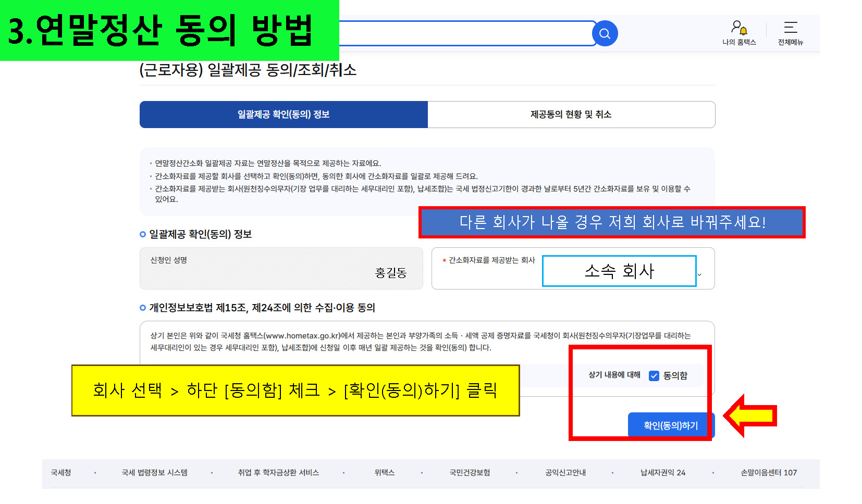Switch to 제공동의 현황 및 취소 tab
Screen dimensions: 862x504
tap(571, 115)
